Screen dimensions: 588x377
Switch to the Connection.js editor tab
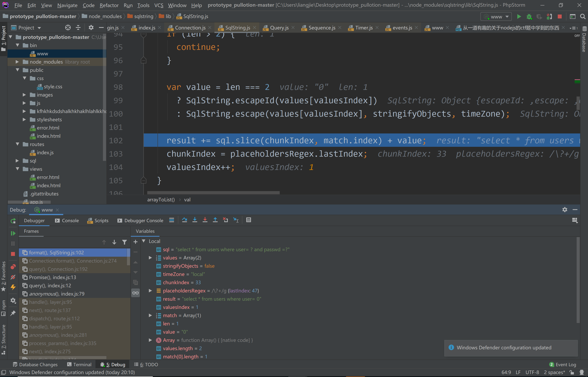190,28
